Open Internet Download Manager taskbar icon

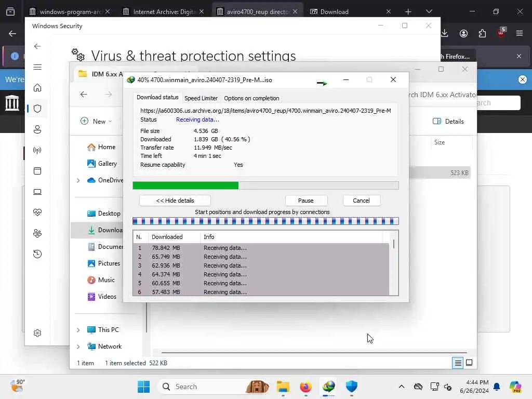point(328,387)
